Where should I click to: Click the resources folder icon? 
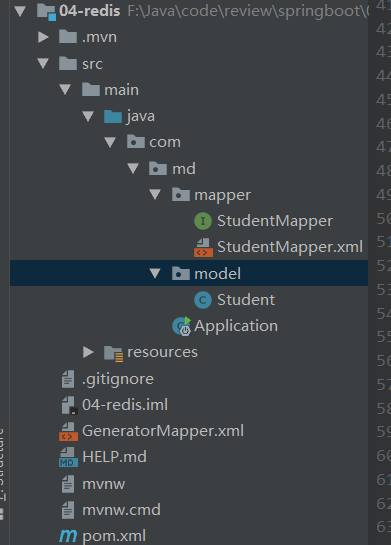114,353
